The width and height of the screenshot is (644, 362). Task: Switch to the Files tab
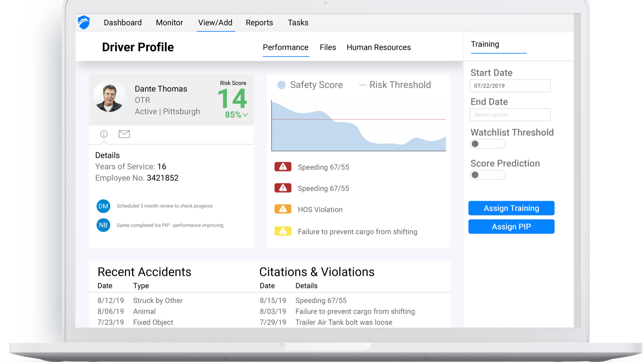tap(328, 47)
